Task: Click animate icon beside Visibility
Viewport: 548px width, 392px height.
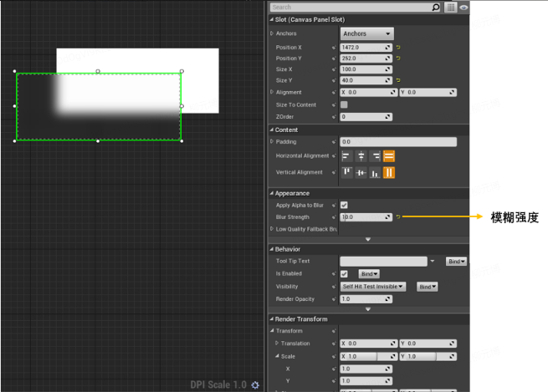Action: coord(334,287)
